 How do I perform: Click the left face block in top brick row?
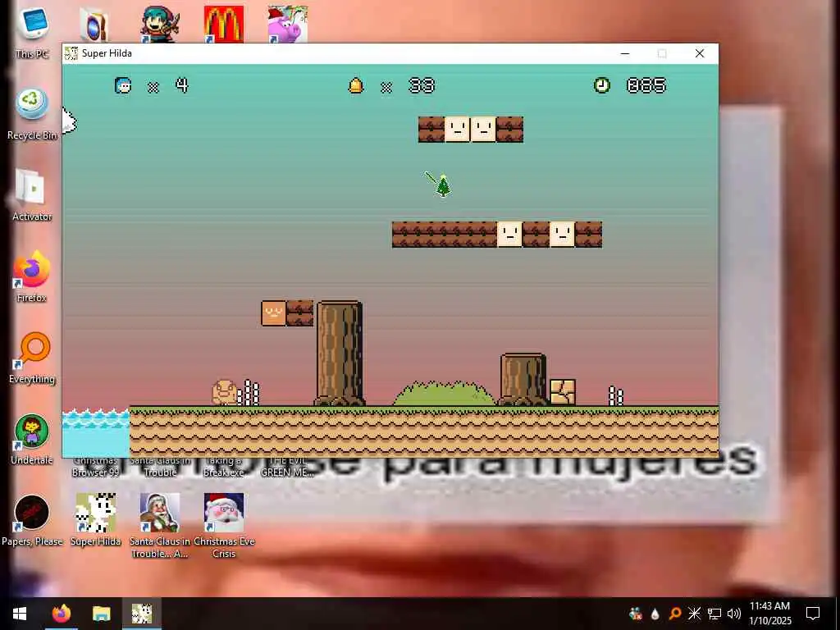(458, 130)
